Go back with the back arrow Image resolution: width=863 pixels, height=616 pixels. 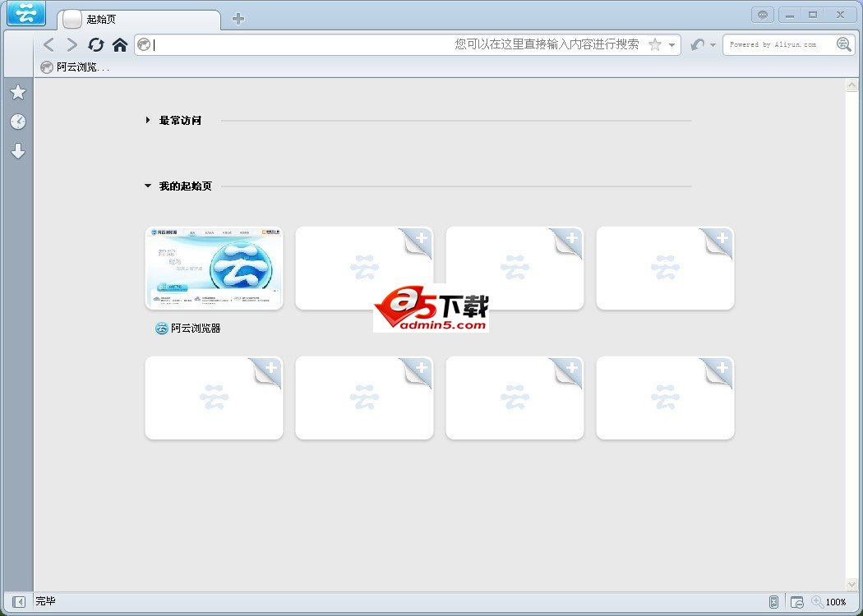click(48, 44)
